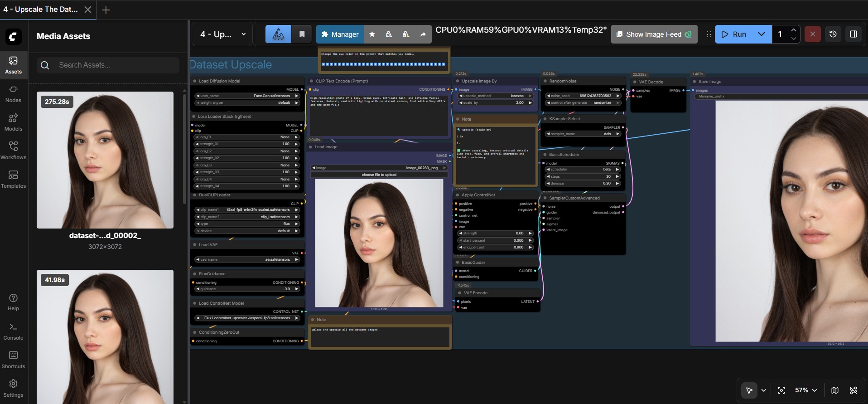
Task: Open the 57% zoom level dropdown
Action: click(806, 390)
